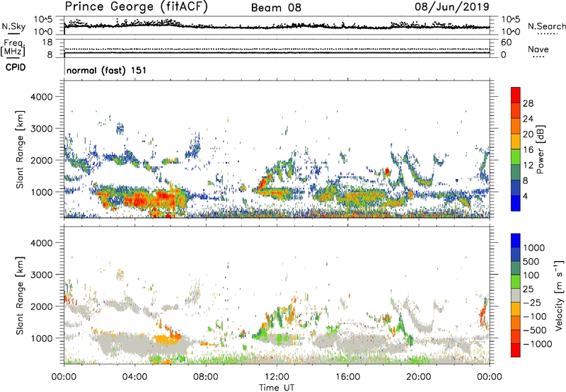Click the '08:00' time tick label
Viewport: 566px width, 392px height.
pyautogui.click(x=206, y=377)
